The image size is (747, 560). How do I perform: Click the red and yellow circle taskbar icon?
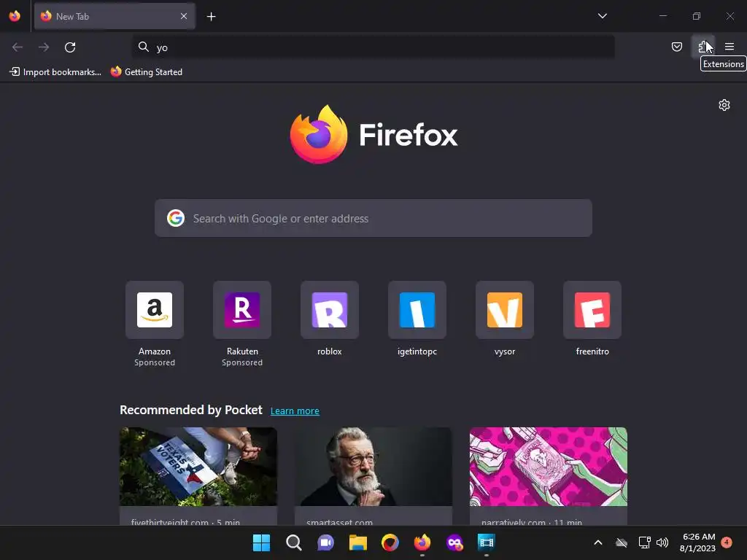coord(390,542)
